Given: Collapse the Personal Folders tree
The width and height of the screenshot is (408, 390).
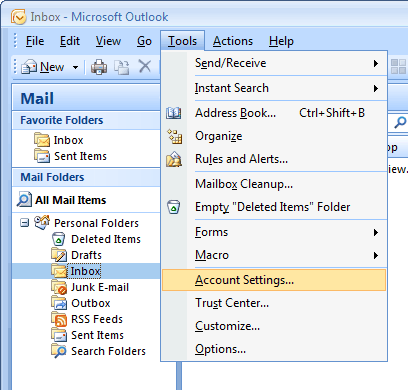Looking at the screenshot, I should click(24, 223).
